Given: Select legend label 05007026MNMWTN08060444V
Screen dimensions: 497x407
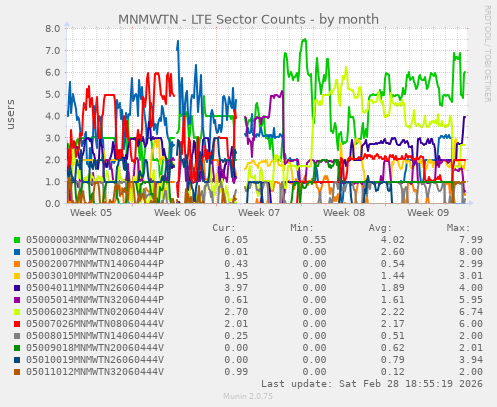Looking at the screenshot, I should point(95,324).
